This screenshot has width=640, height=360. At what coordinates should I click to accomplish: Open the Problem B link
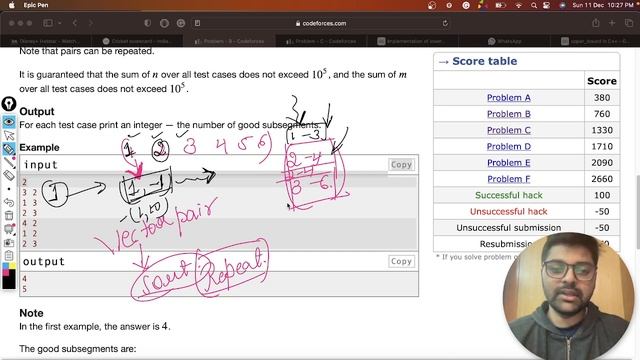[x=509, y=114]
